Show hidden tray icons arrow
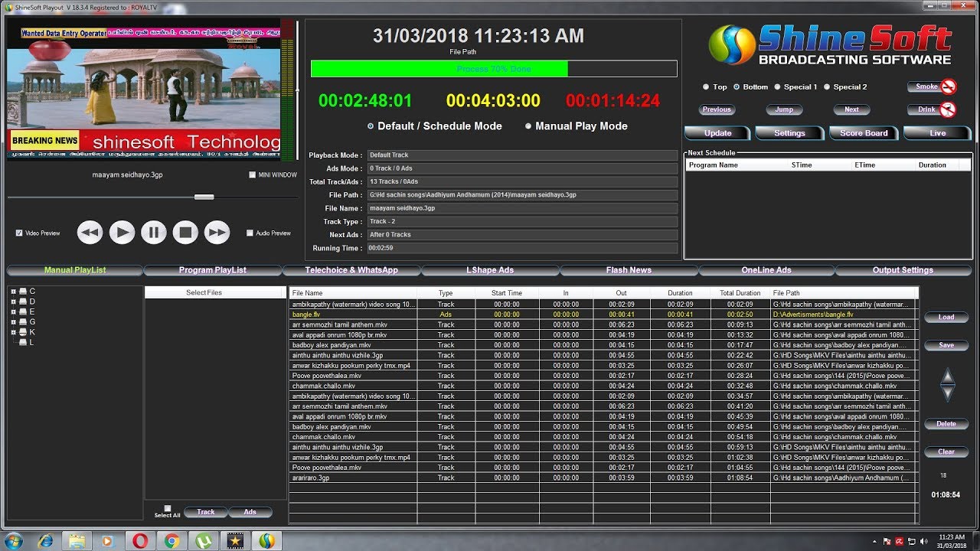980x551 pixels. [875, 541]
